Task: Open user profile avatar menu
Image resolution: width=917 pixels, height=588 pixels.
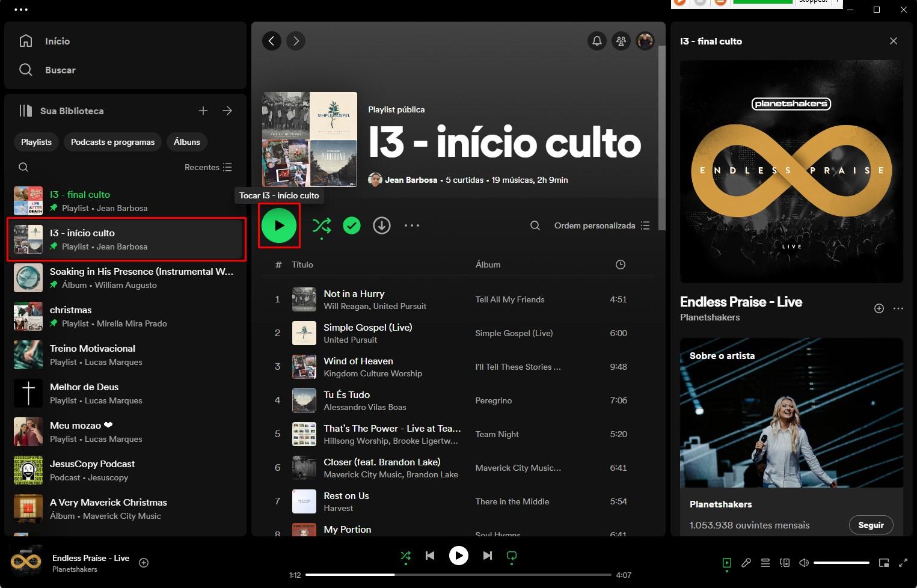Action: [645, 41]
